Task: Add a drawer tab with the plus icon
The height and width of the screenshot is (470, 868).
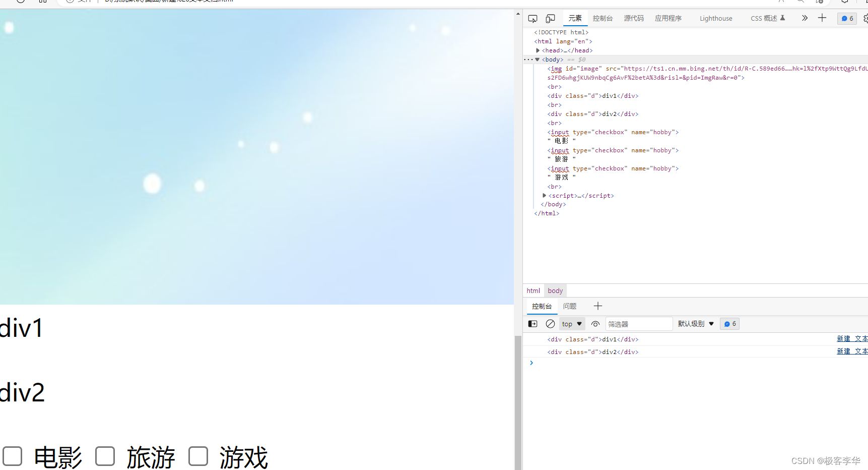Action: pos(598,306)
